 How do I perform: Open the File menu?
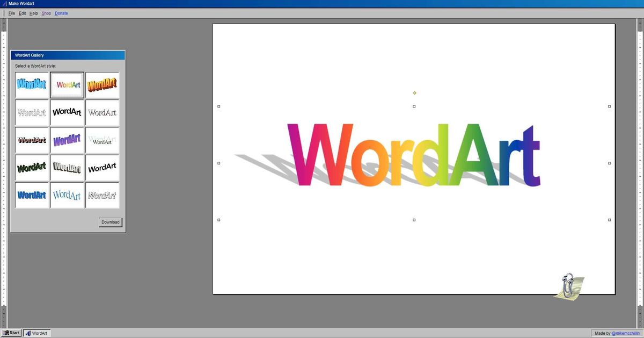click(x=12, y=13)
